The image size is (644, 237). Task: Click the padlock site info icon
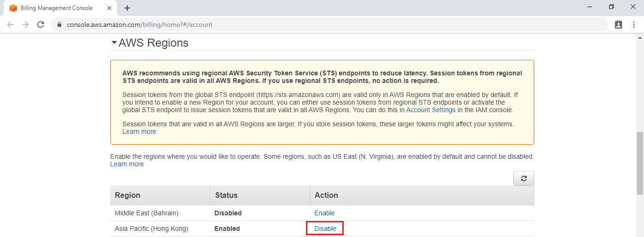59,25
